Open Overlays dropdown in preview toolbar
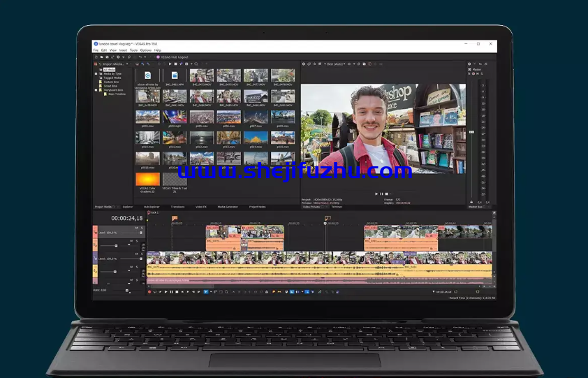 point(354,64)
